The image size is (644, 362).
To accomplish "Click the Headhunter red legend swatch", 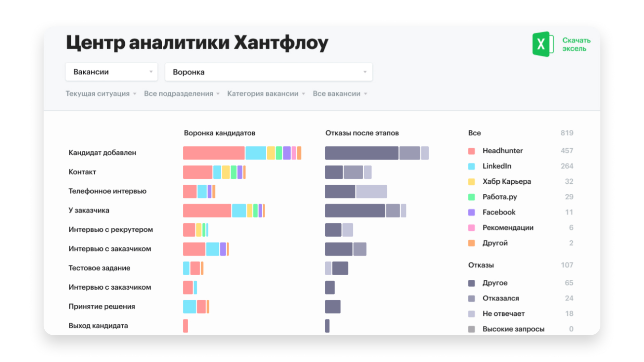I will point(471,151).
